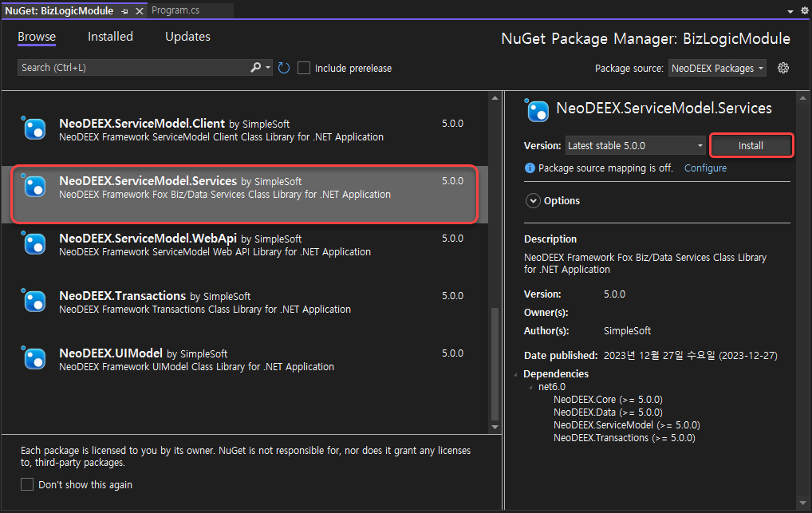Open the Package source dropdown
This screenshot has height=513, width=812.
(x=717, y=68)
